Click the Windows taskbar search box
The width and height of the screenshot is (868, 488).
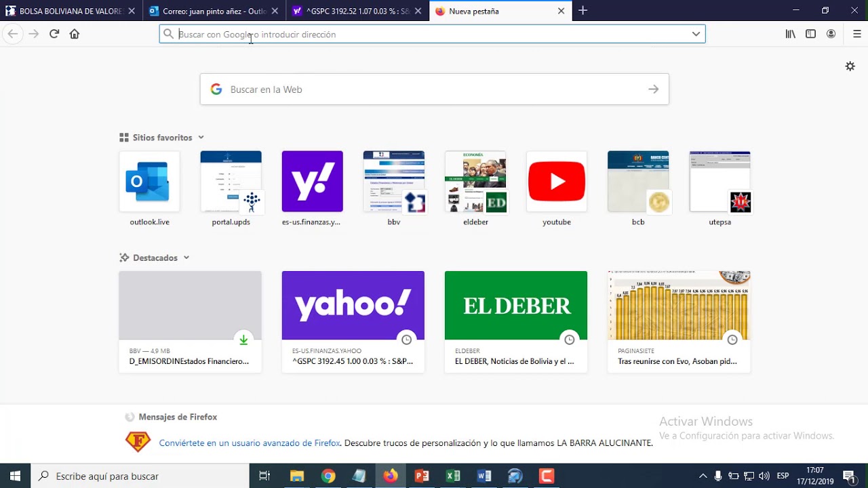pos(140,476)
